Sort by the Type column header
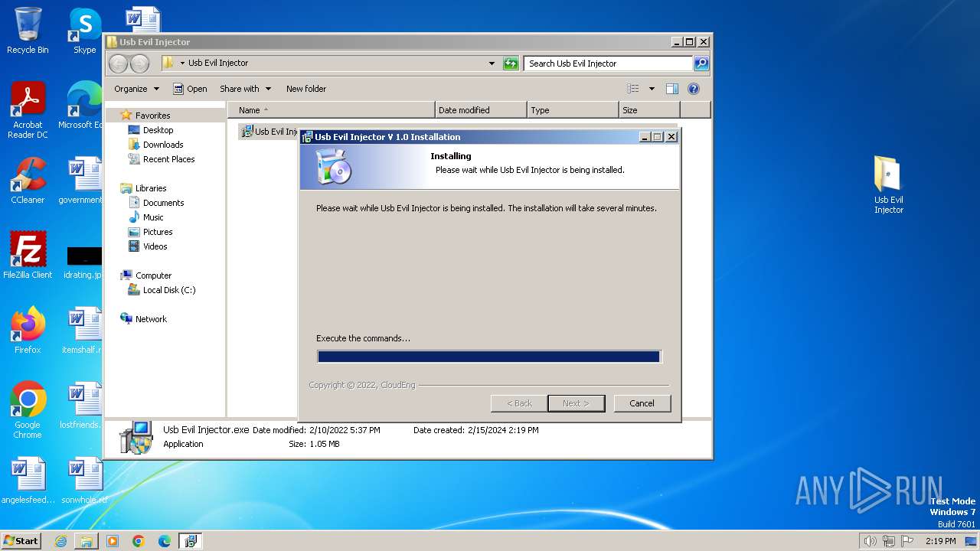The height and width of the screenshot is (551, 980). tap(573, 110)
